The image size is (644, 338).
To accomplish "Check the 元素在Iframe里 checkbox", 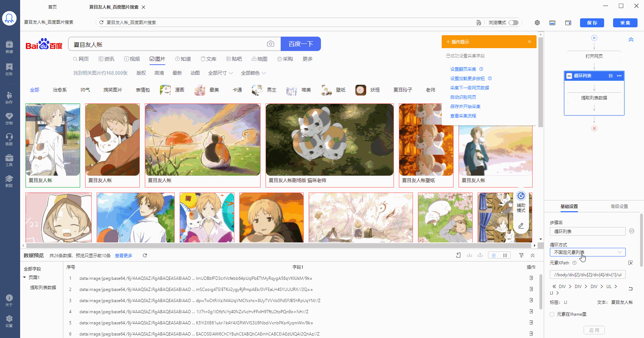I will pyautogui.click(x=552, y=314).
